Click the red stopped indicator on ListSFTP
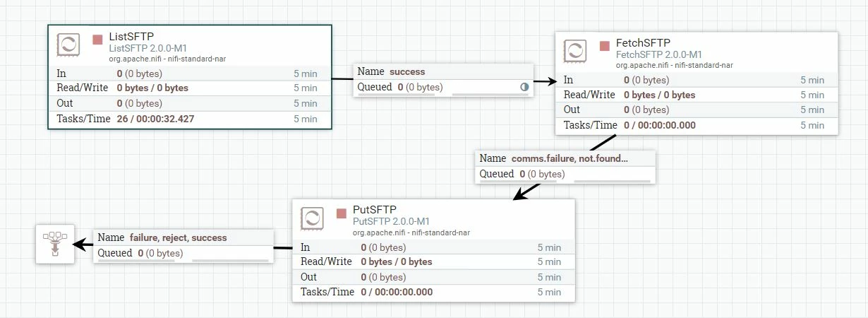Image resolution: width=868 pixels, height=318 pixels. point(98,38)
